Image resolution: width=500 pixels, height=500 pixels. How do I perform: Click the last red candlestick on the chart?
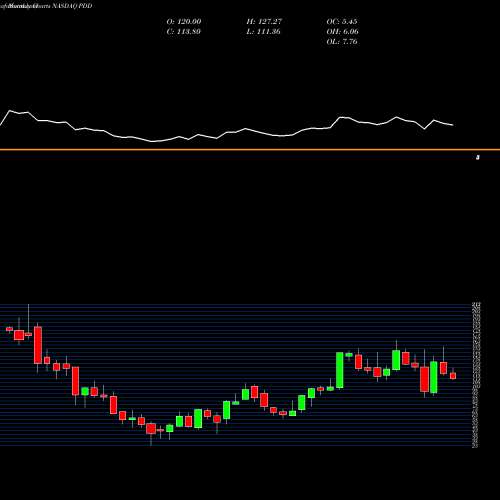pos(453,376)
